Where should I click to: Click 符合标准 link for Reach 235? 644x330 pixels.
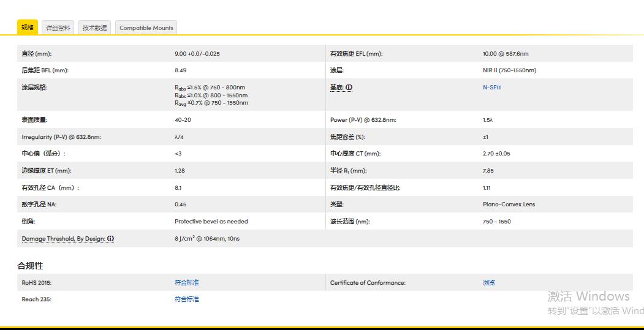[x=187, y=299]
